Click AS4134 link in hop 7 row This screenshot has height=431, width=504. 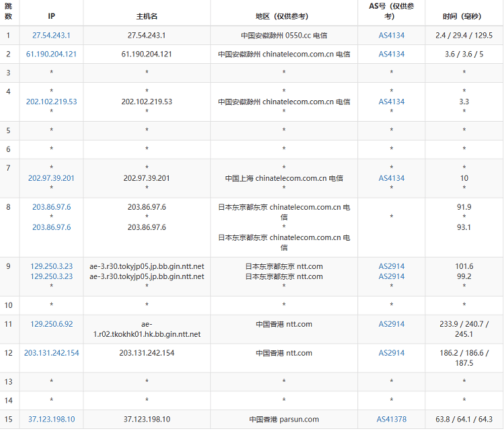(x=392, y=178)
